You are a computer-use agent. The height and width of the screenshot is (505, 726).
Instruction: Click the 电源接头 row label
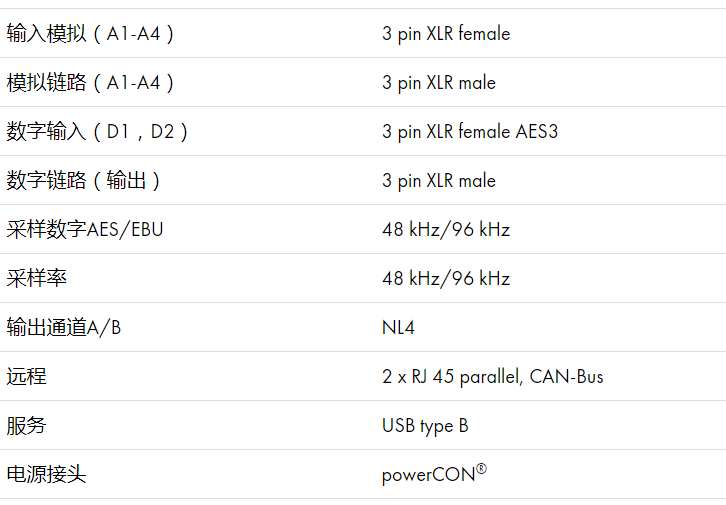click(46, 474)
